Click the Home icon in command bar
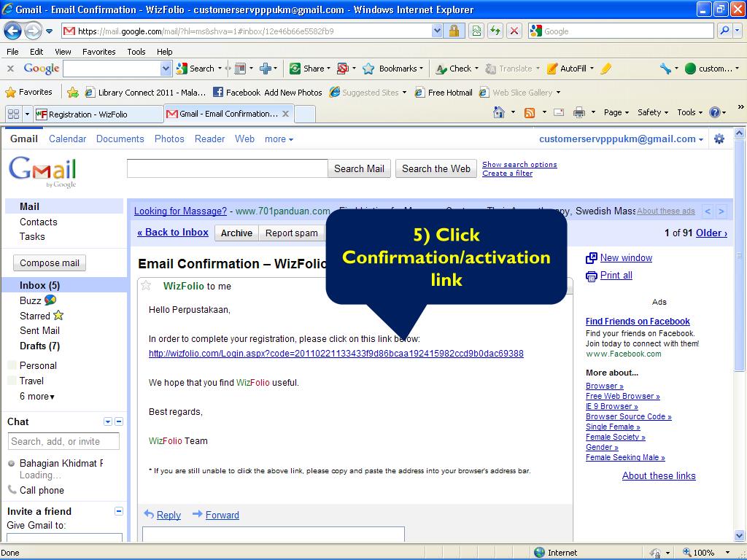This screenshot has width=747, height=560. [499, 112]
